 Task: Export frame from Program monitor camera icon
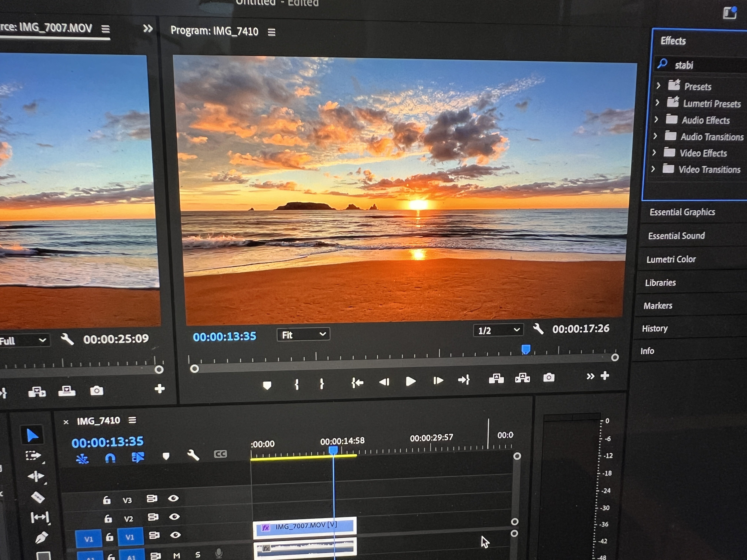click(549, 377)
